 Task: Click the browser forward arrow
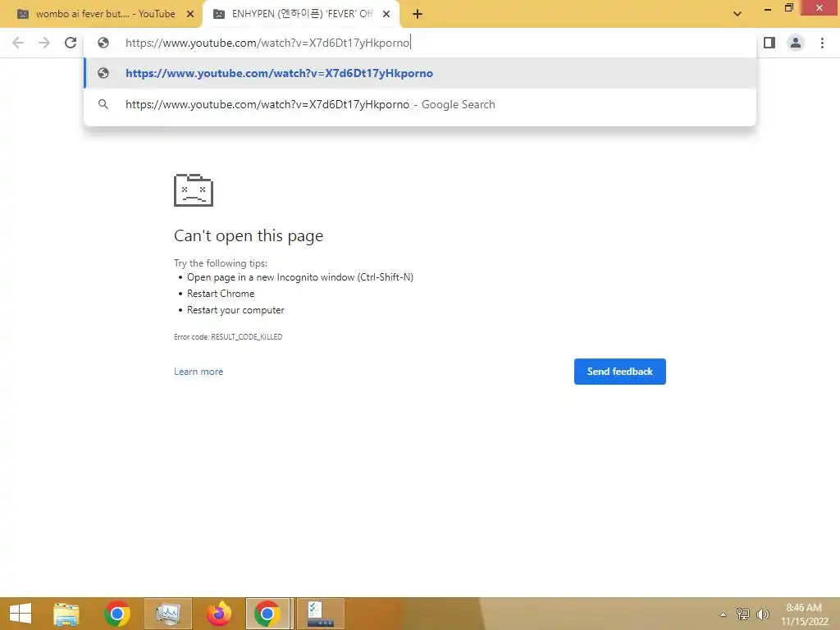click(x=44, y=43)
